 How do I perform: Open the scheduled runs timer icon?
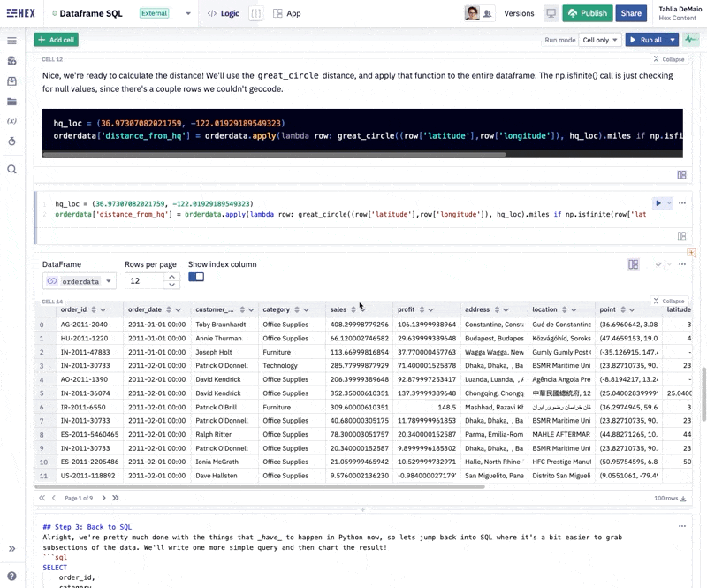[x=12, y=141]
